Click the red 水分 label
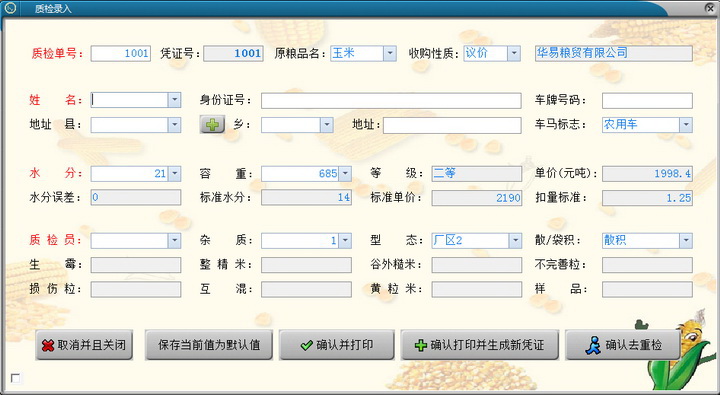 coord(56,174)
